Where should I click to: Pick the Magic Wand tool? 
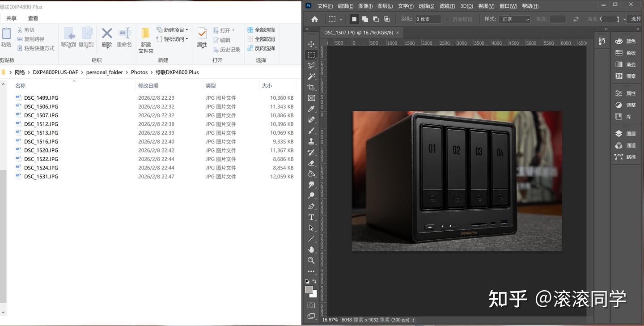click(x=311, y=76)
